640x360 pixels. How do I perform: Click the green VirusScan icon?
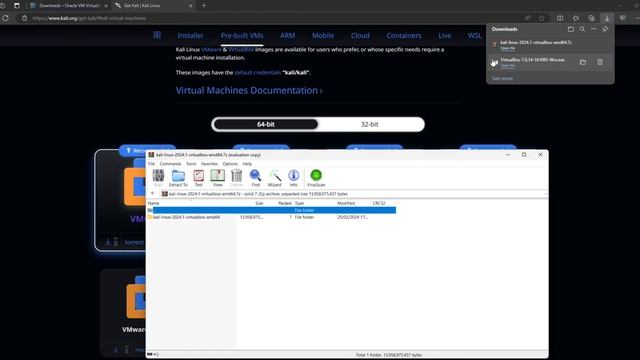pos(316,178)
